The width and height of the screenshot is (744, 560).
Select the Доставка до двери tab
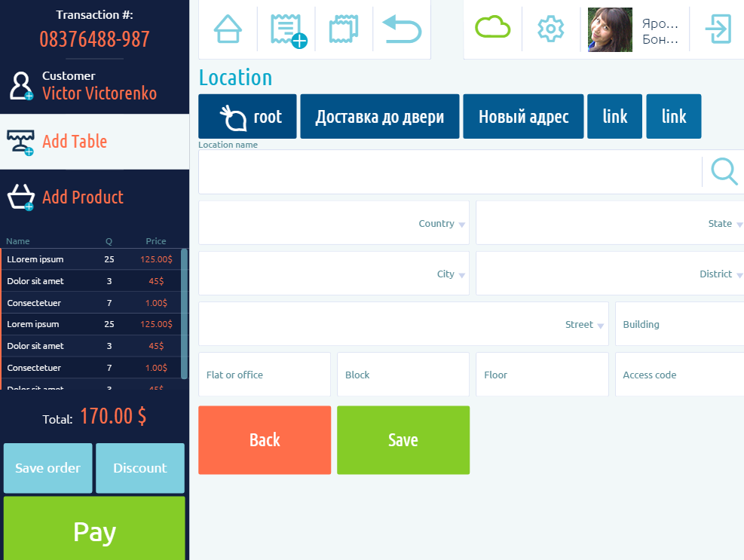pyautogui.click(x=379, y=117)
